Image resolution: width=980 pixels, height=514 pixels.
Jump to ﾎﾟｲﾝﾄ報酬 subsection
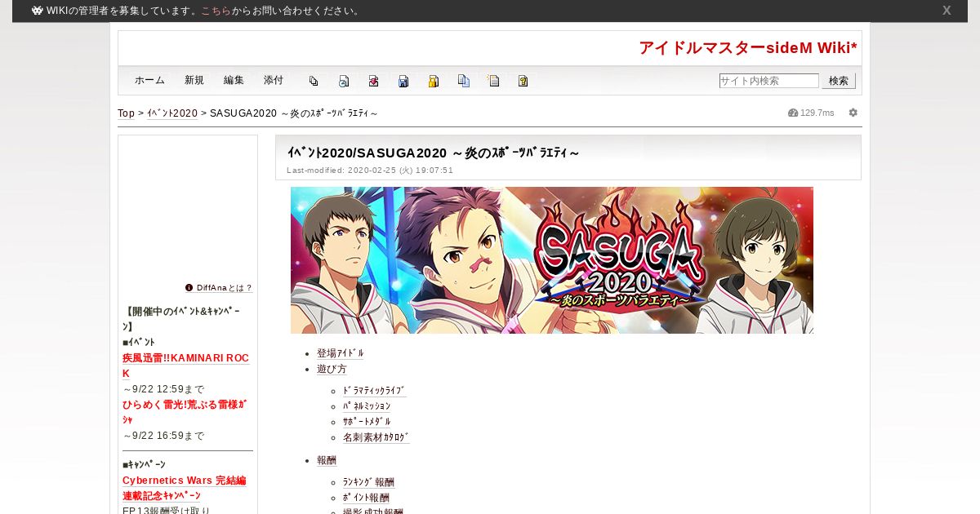pos(366,498)
